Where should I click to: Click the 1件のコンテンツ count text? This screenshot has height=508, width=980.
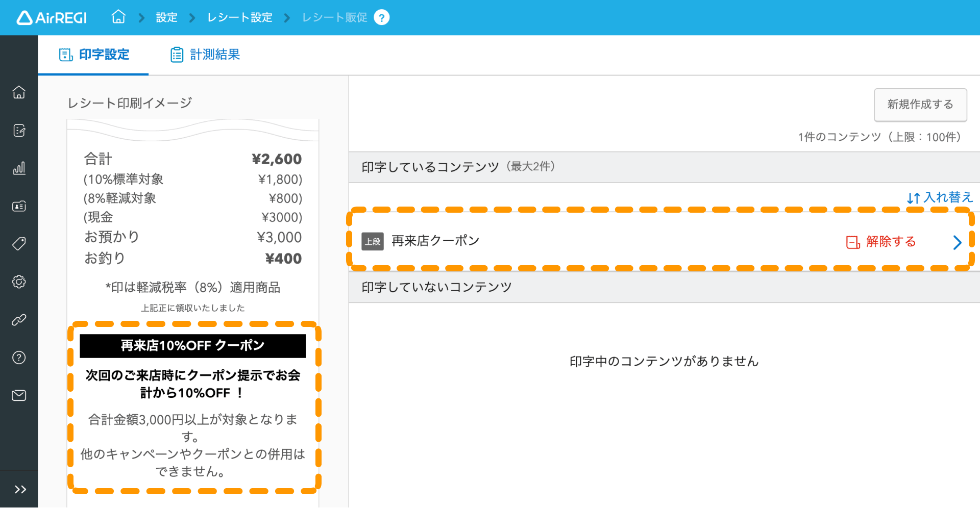[x=879, y=137]
